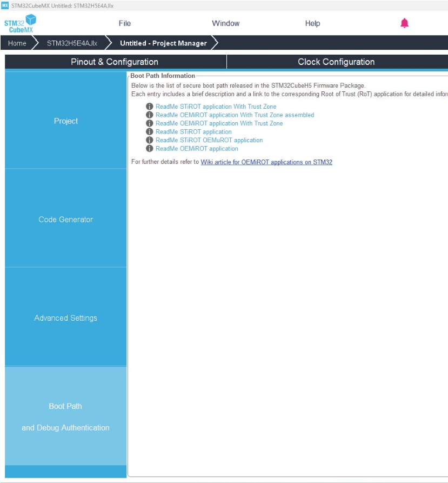Click the Boot Path Information heading
This screenshot has width=448, height=483.
(x=163, y=76)
